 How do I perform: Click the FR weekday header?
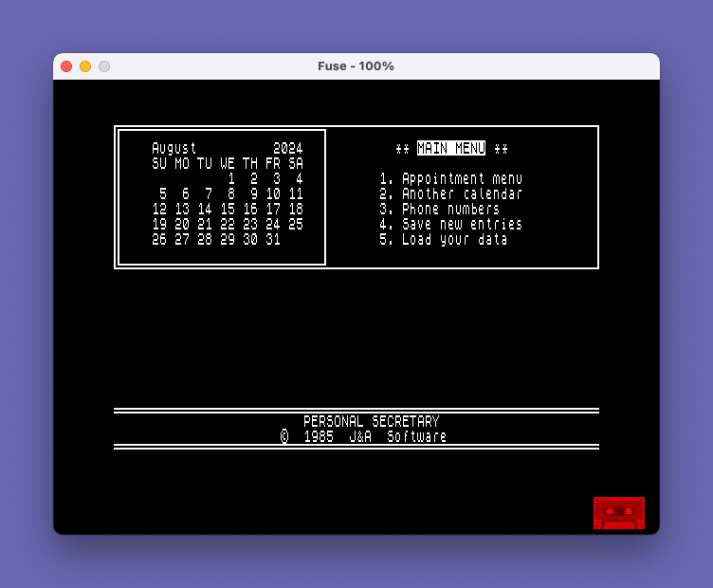click(x=273, y=163)
